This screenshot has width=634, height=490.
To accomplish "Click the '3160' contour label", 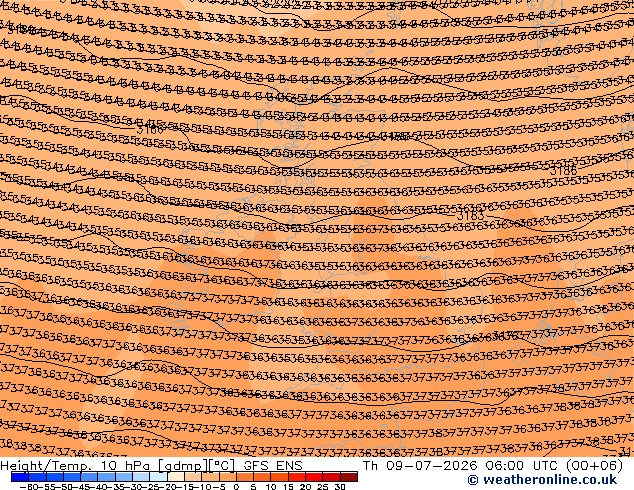I will coord(150,130).
